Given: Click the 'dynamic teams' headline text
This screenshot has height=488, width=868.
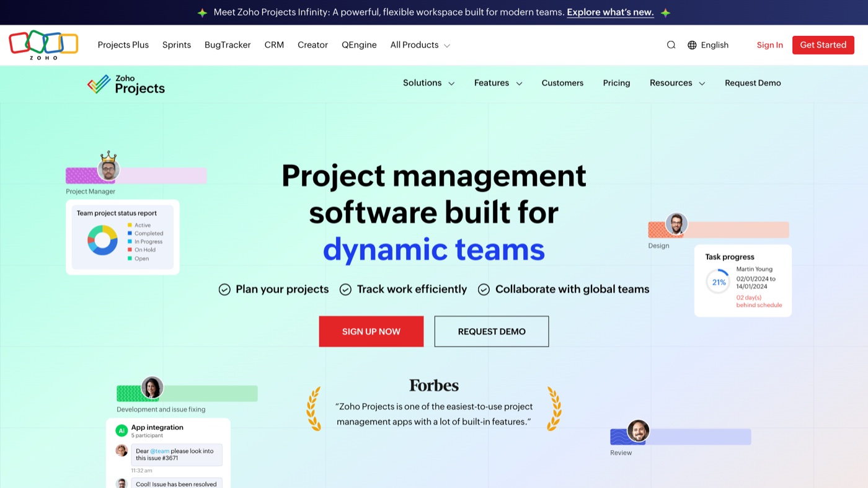Looking at the screenshot, I should (434, 249).
